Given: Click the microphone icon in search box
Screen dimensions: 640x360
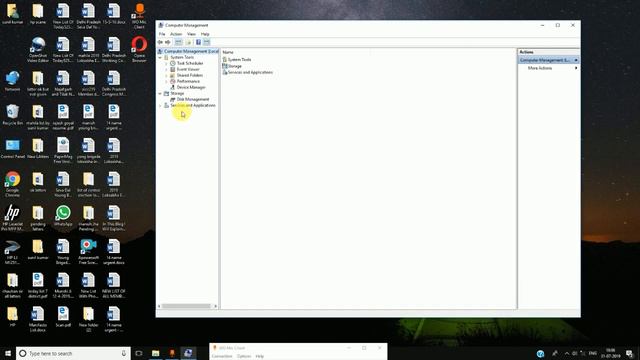Looking at the screenshot, I should [124, 353].
